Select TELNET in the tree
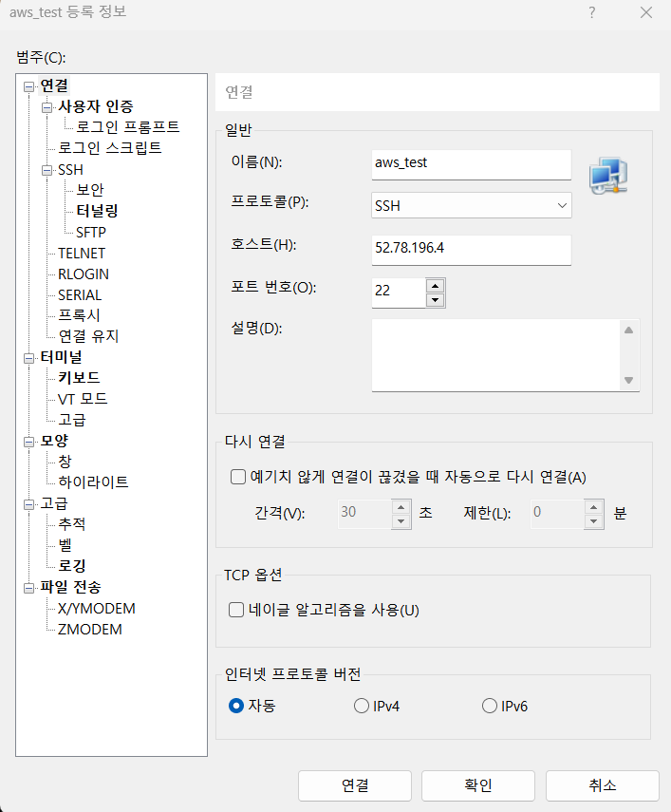The height and width of the screenshot is (812, 671). click(82, 254)
